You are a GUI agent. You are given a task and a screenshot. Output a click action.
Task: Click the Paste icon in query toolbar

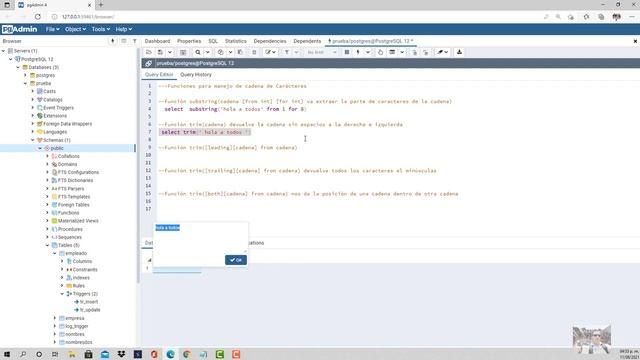240,52
